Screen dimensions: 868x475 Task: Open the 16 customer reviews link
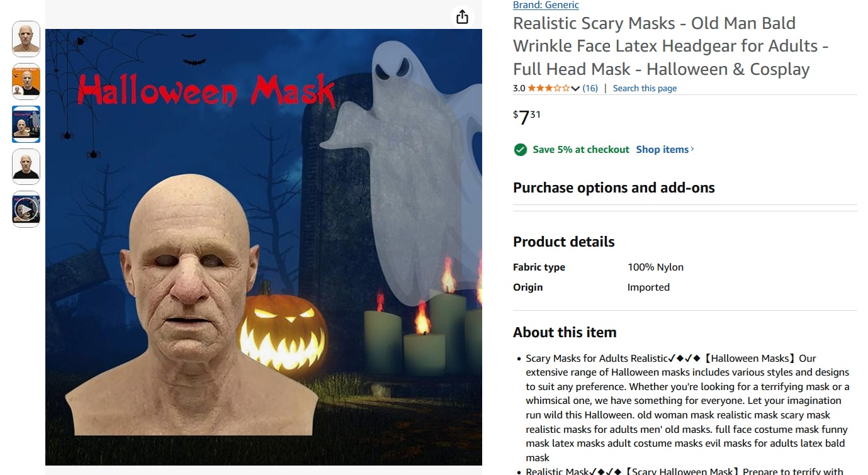pos(590,88)
